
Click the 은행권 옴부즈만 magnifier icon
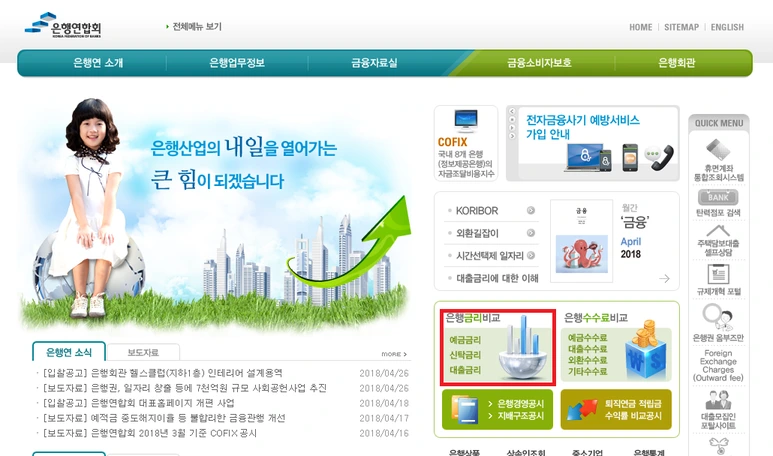718,317
